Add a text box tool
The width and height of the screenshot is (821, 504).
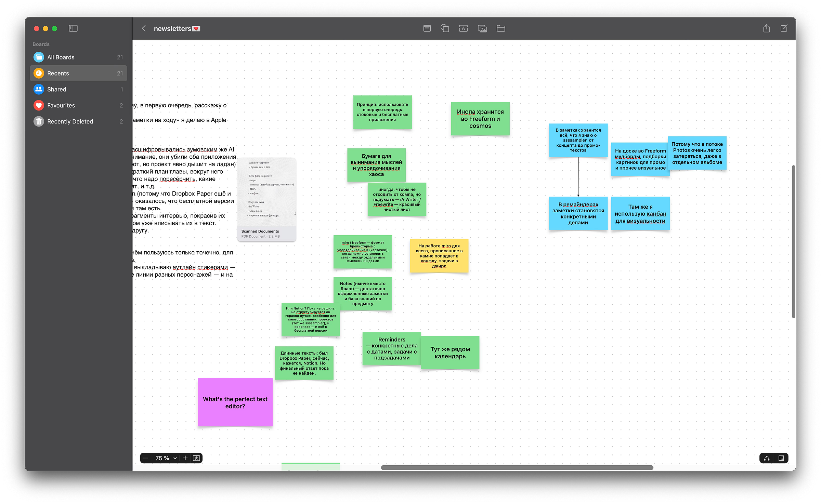tap(463, 28)
